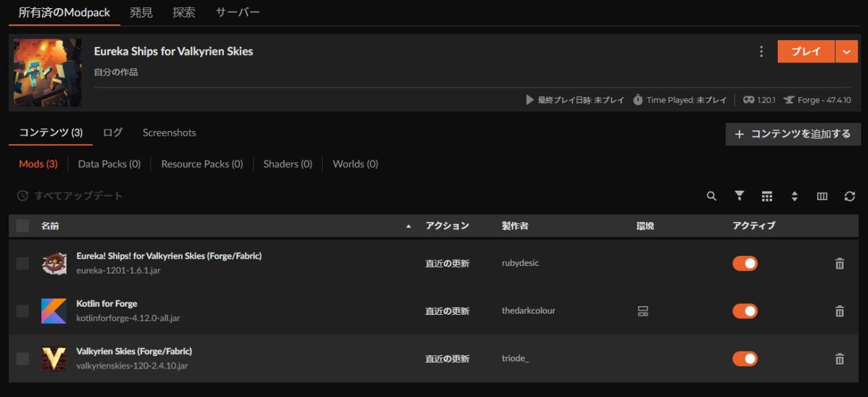Switch to the ログ tab

[112, 133]
